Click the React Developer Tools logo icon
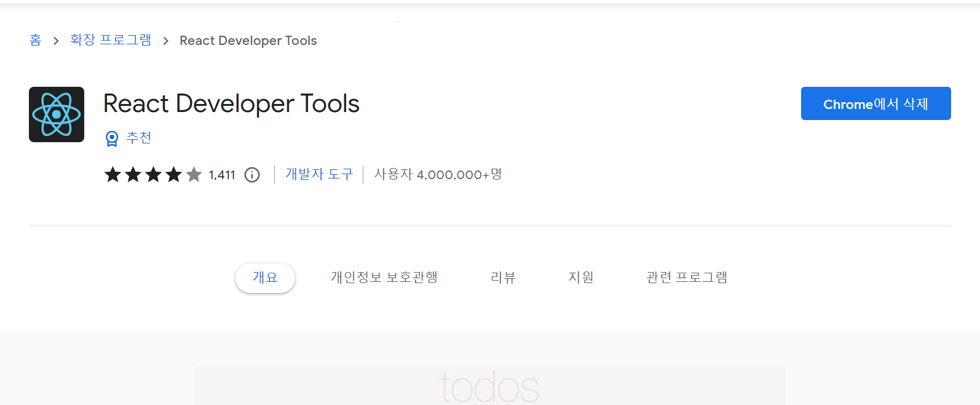The image size is (980, 405). [x=57, y=114]
